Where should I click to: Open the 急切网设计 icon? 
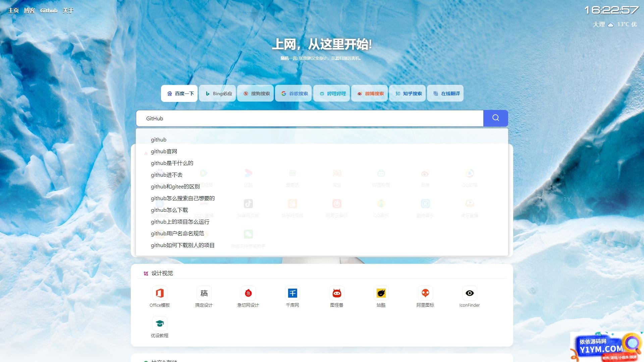click(248, 293)
